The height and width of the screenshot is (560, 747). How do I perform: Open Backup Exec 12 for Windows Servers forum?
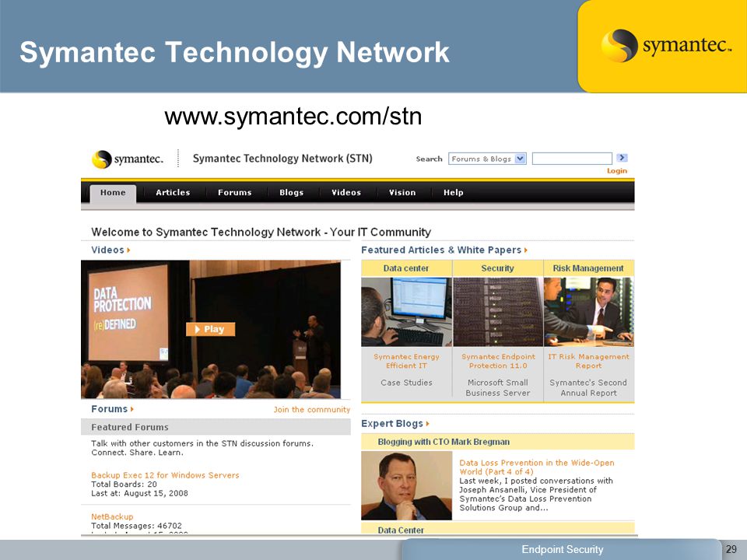[165, 475]
